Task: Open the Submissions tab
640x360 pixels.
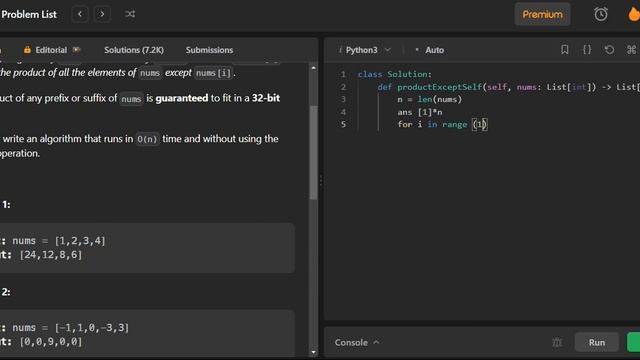Action: [x=209, y=50]
